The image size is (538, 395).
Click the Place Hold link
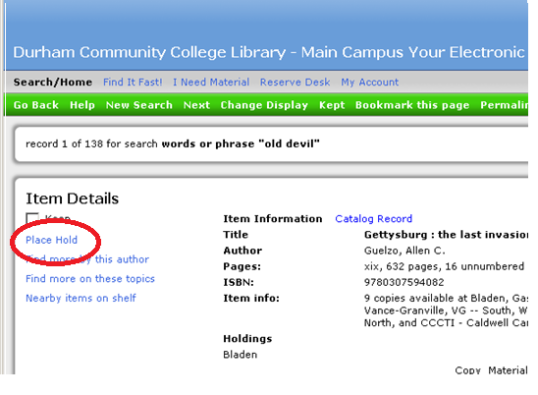point(51,240)
